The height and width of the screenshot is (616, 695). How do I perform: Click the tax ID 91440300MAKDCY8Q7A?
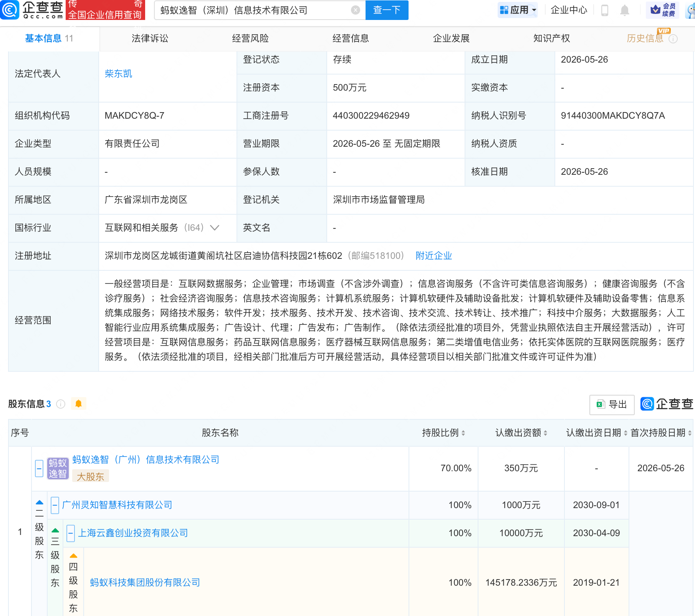point(613,116)
